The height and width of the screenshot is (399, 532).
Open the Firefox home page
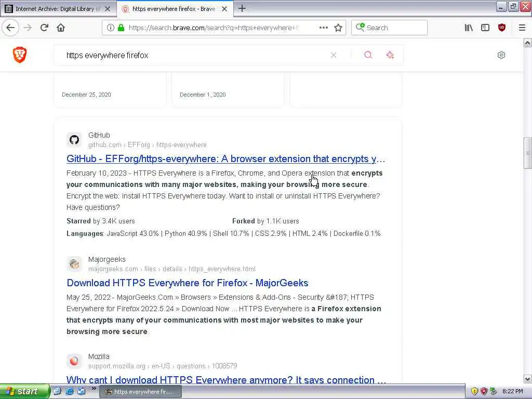point(61,28)
